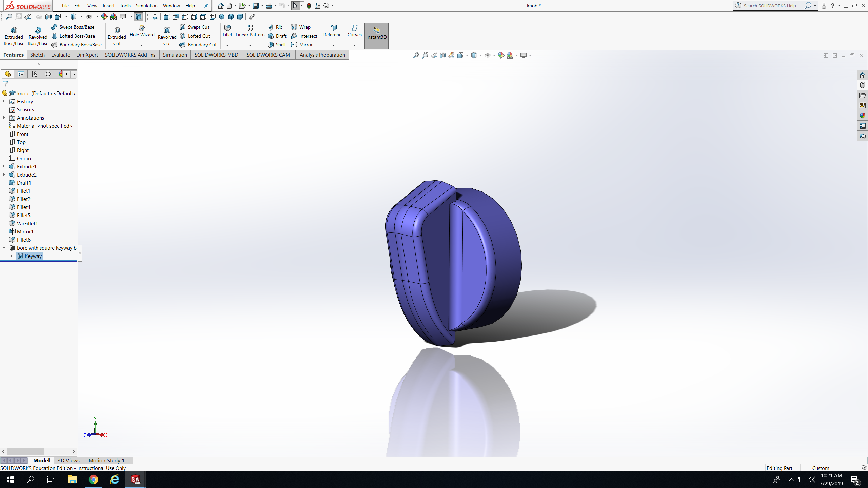Image resolution: width=868 pixels, height=488 pixels.
Task: Open the Insert menu
Action: (108, 6)
